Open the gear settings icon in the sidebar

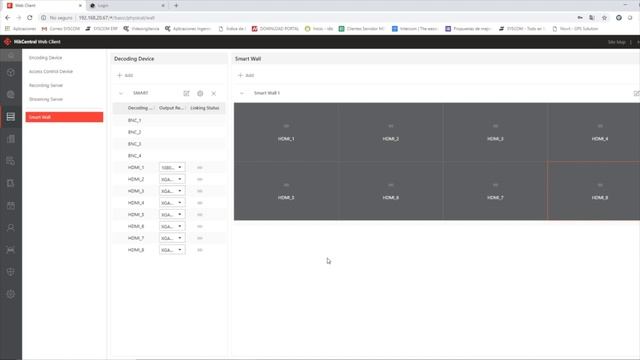tap(11, 293)
